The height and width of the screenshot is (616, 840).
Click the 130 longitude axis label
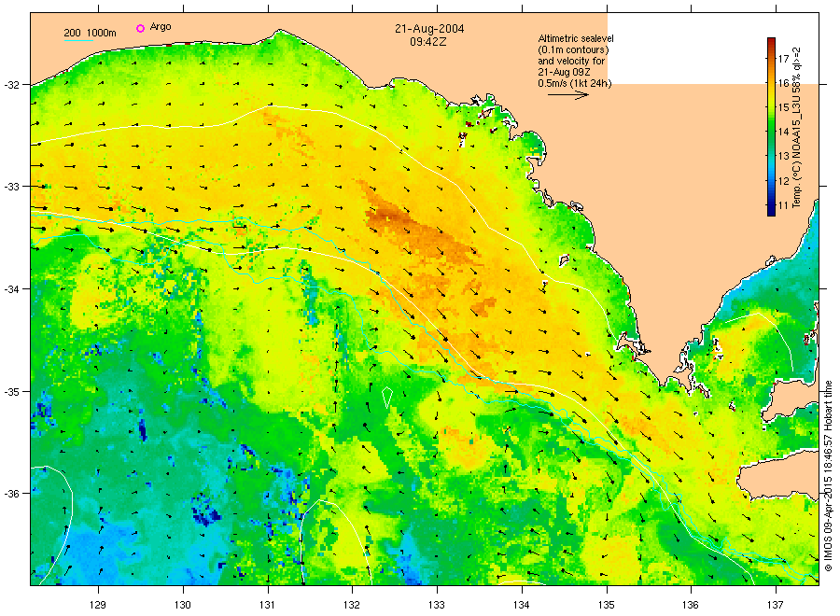pos(183,605)
